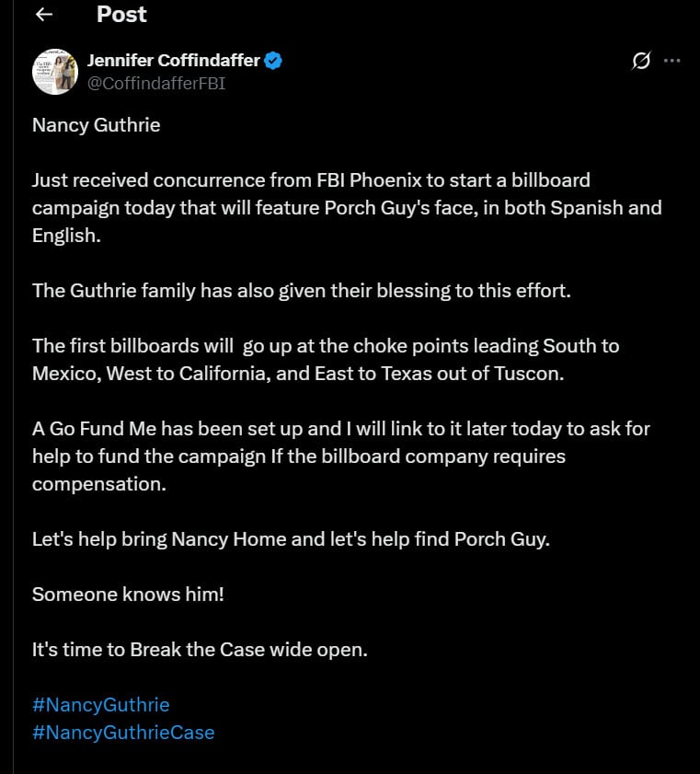
Task: Open the @CoffindafferFBI handle link
Action: pyautogui.click(x=156, y=83)
